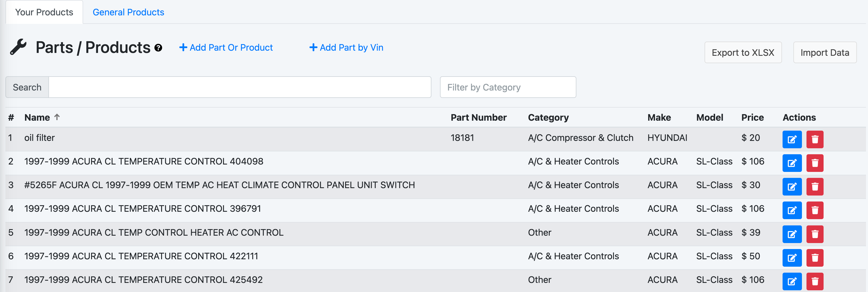
Task: Edit TEMPERATURE CONTROL 396791 entry
Action: tap(792, 210)
